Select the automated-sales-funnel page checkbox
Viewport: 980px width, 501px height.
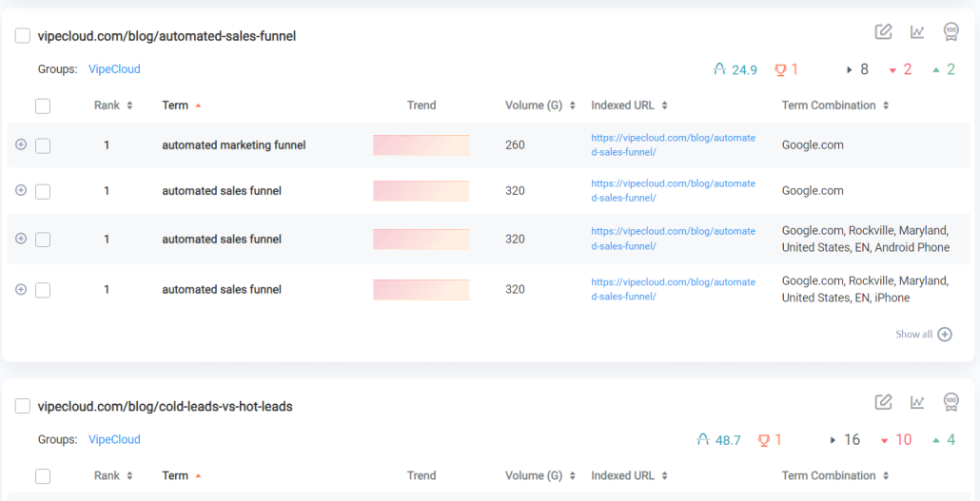click(23, 35)
